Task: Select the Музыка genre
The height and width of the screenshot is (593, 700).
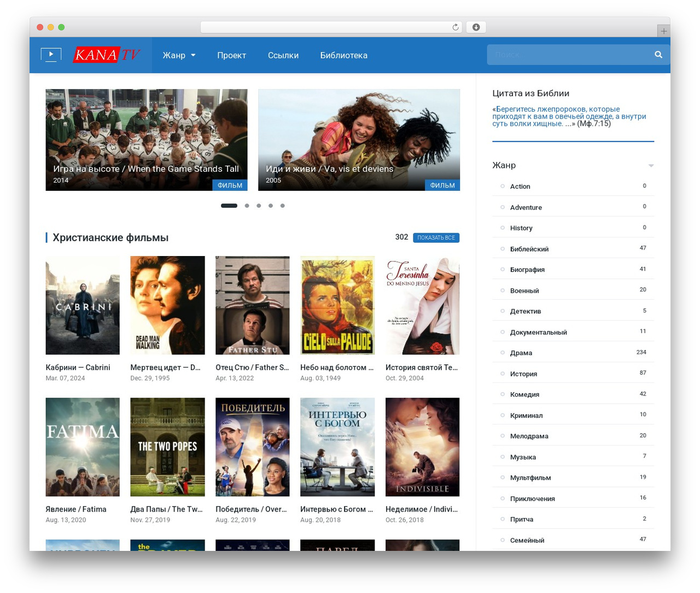Action: click(x=523, y=457)
